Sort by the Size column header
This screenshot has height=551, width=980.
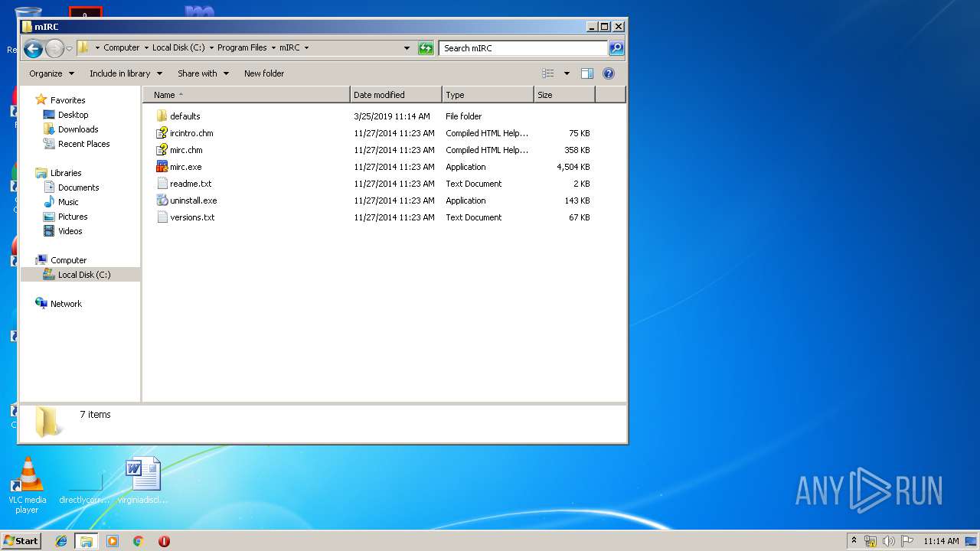pos(564,95)
